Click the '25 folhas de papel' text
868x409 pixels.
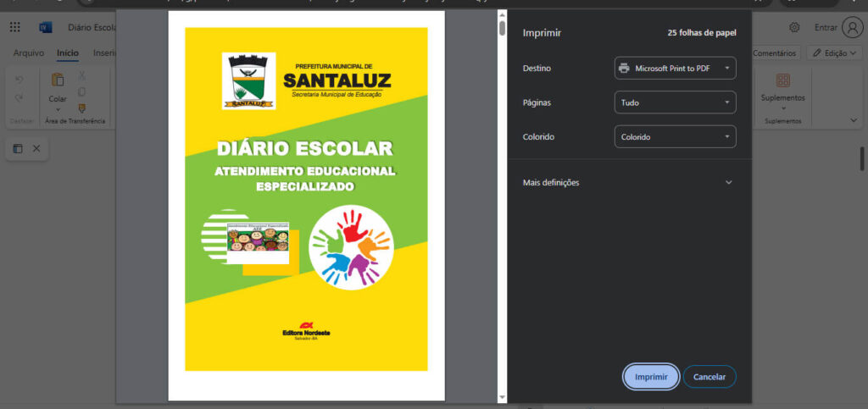[702, 33]
